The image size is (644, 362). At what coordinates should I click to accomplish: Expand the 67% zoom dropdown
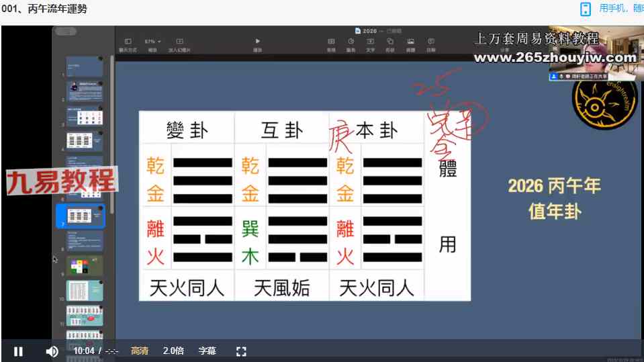click(154, 42)
